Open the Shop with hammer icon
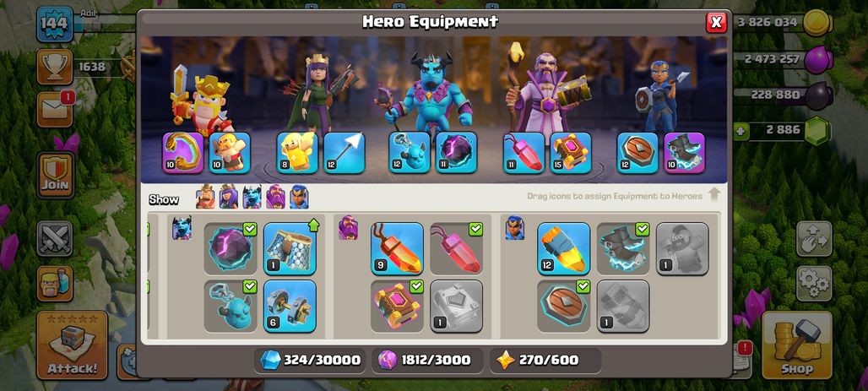 pos(796,345)
